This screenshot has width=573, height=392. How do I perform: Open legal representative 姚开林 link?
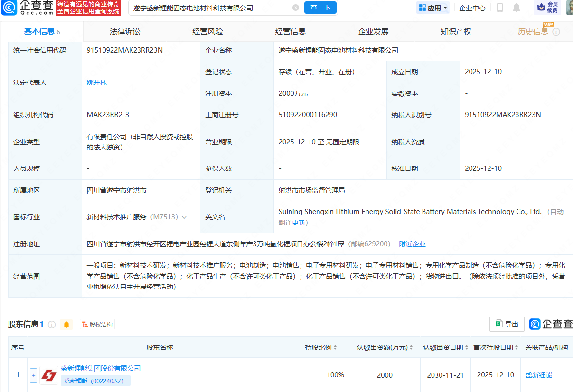click(x=96, y=83)
